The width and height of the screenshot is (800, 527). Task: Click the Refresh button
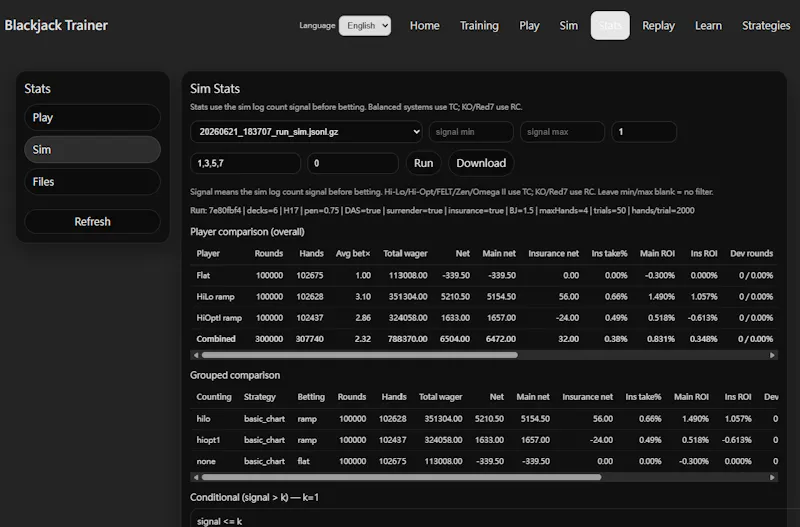(x=92, y=221)
